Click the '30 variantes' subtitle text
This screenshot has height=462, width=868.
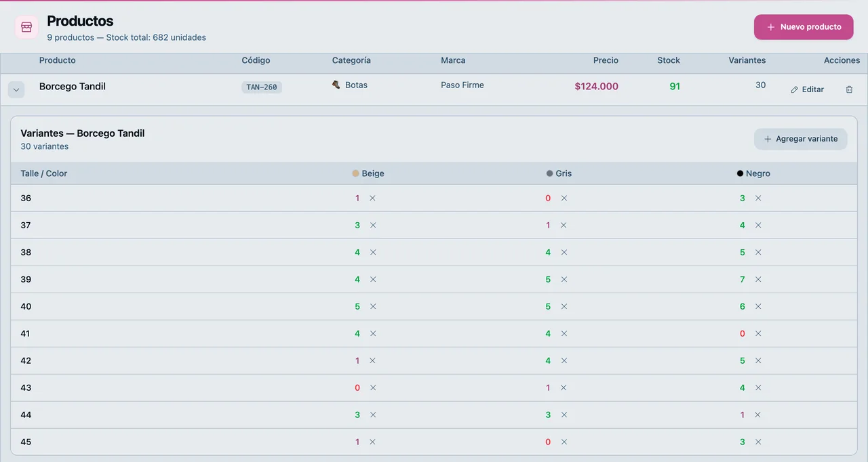[x=45, y=146]
